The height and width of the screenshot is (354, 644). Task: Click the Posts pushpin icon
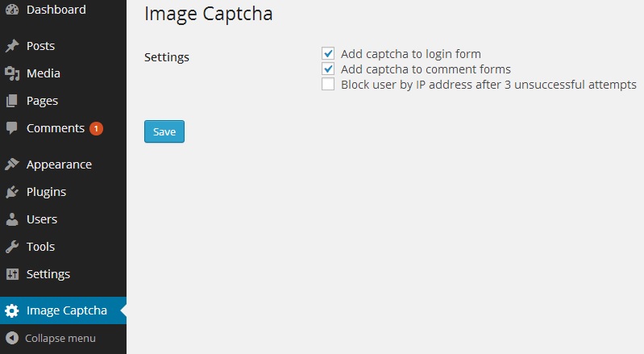pyautogui.click(x=12, y=46)
